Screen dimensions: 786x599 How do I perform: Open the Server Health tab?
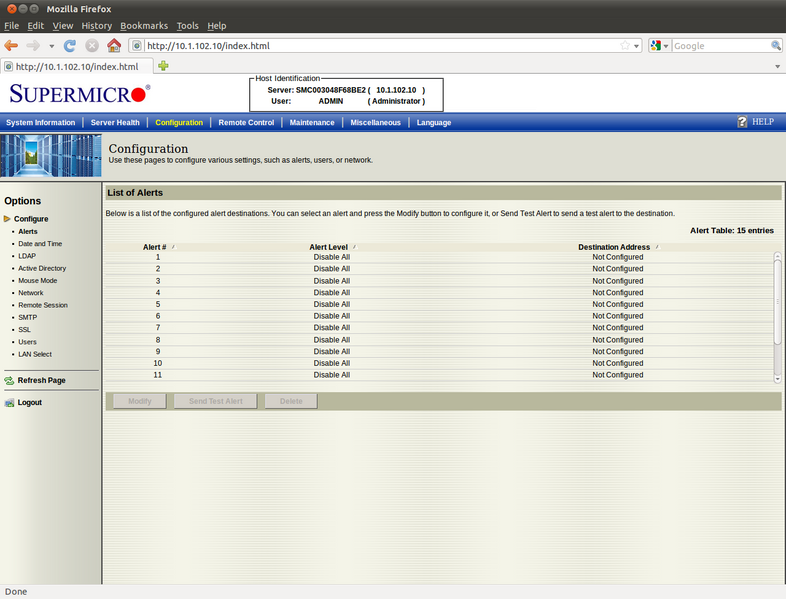point(115,122)
